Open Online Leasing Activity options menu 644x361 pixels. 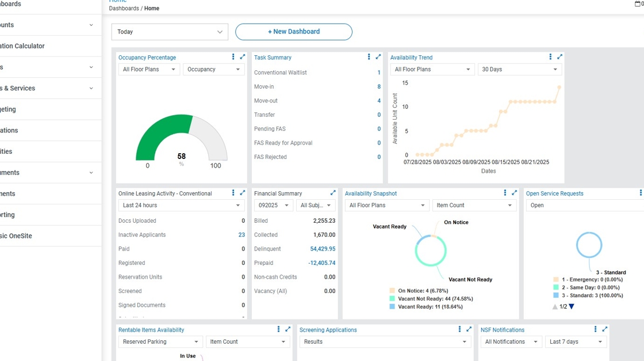pyautogui.click(x=233, y=193)
